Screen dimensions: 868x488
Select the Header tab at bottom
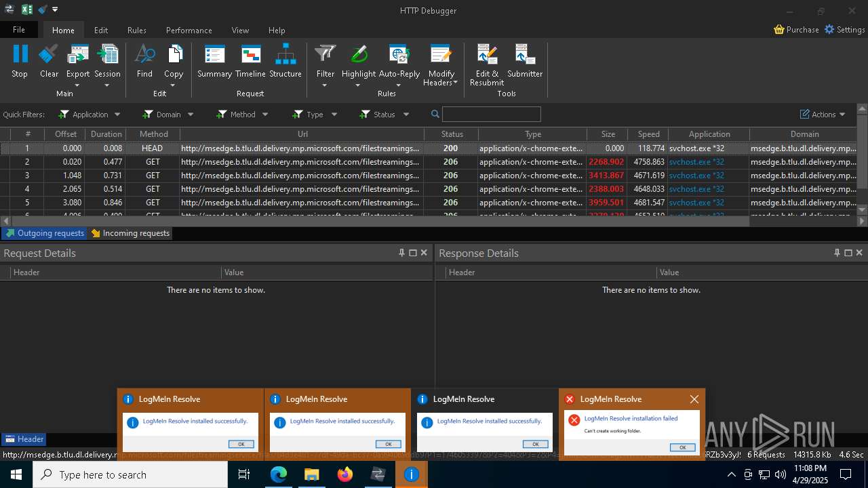coord(24,439)
